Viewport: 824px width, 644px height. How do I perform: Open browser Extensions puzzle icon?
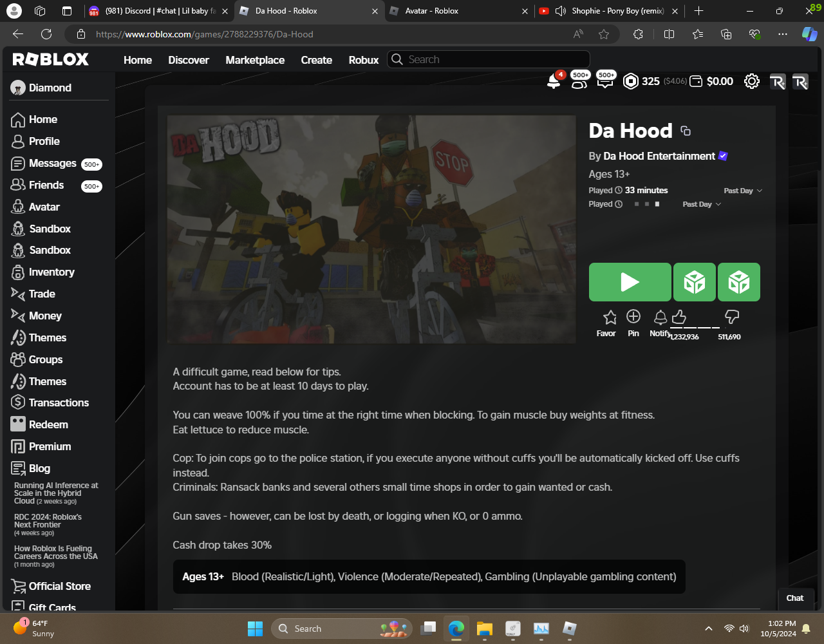coord(638,34)
